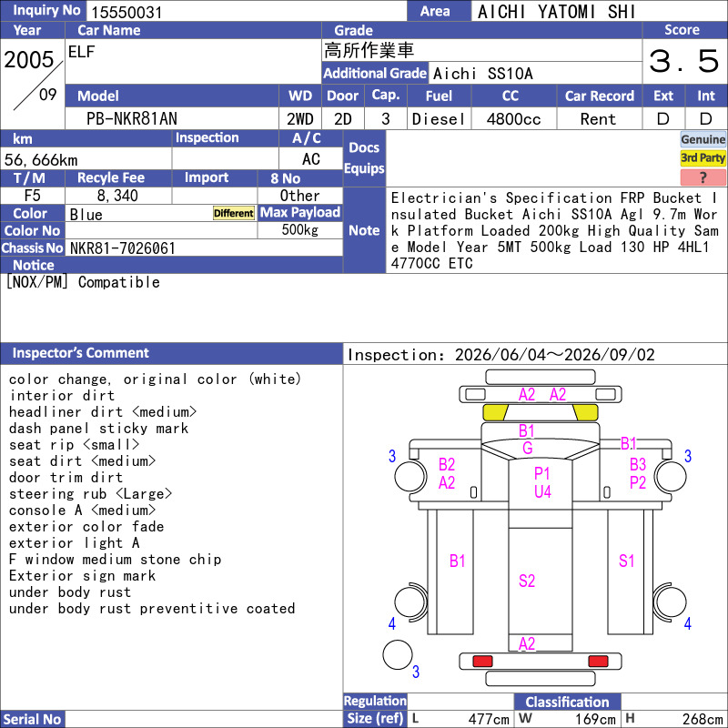Click the U4 damage mark on roof
The width and height of the screenshot is (728, 728).
tap(542, 491)
